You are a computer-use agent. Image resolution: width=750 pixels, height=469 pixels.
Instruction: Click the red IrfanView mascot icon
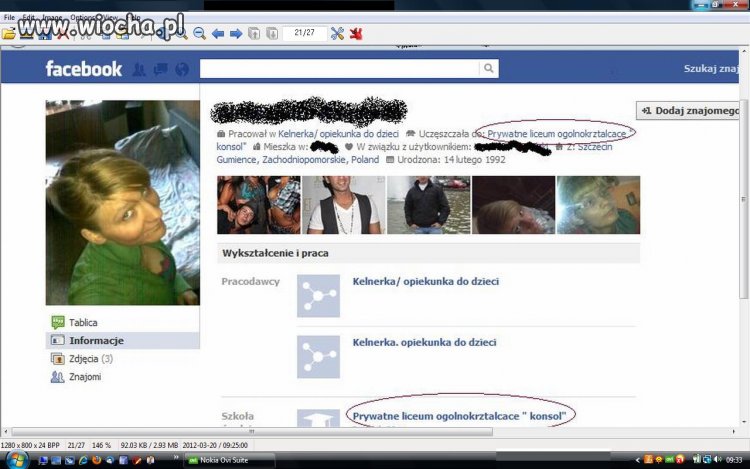point(356,33)
